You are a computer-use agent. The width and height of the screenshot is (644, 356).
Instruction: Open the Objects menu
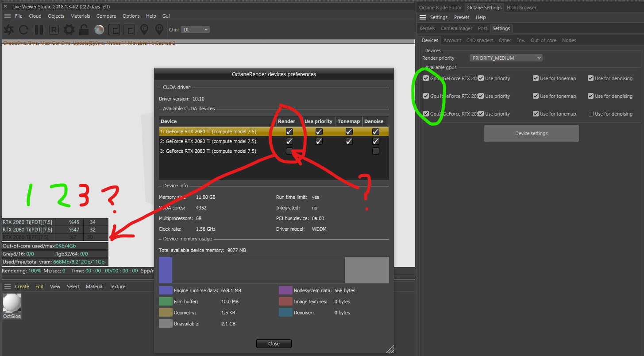[x=56, y=16]
